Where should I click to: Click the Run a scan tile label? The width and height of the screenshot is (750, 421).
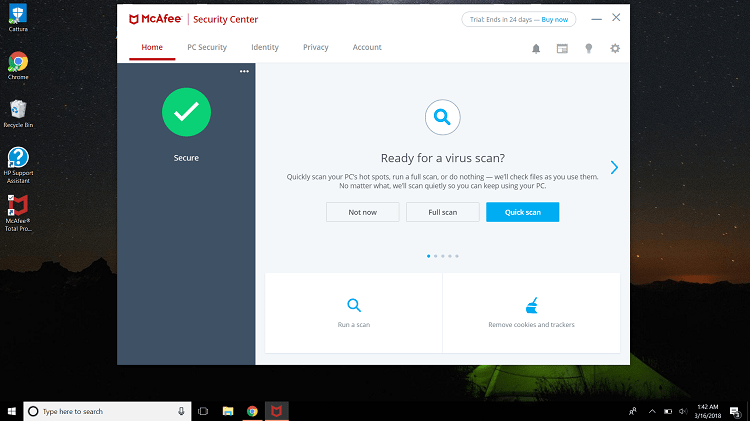click(x=354, y=324)
